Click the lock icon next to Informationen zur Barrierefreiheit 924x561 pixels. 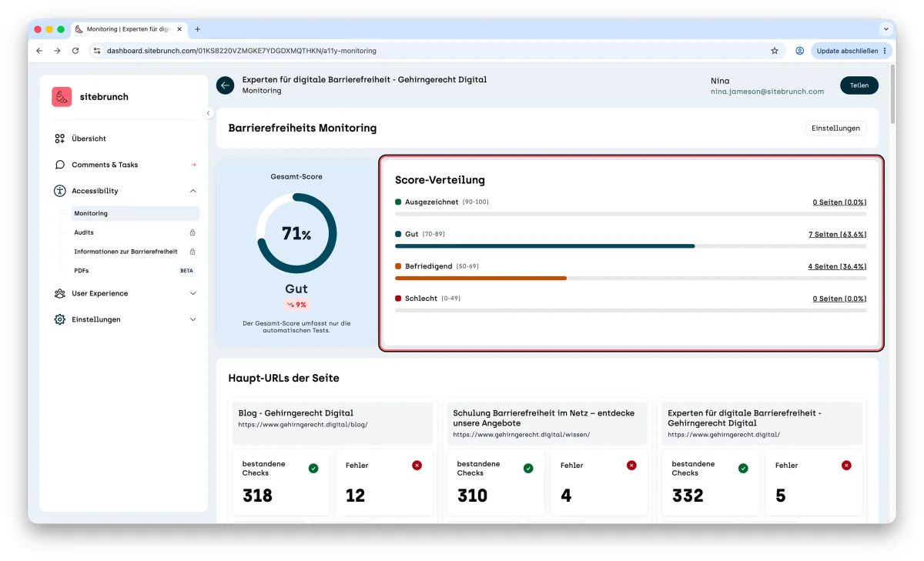[192, 252]
